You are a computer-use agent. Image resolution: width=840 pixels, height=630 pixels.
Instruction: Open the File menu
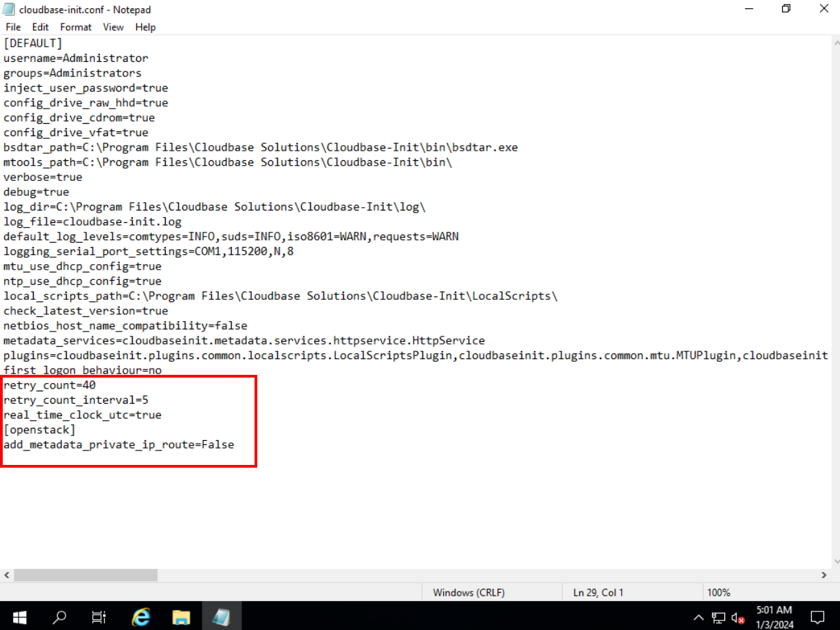click(x=13, y=27)
